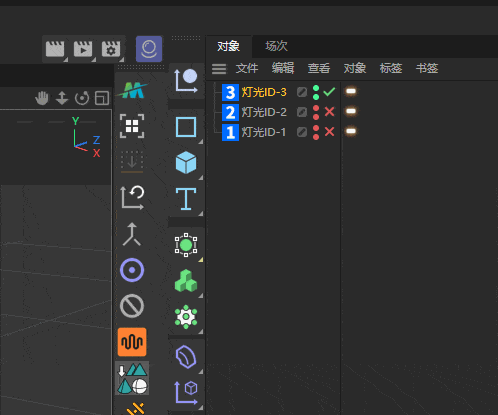Open the Edit Render Settings clapperboard icon

[x=111, y=49]
